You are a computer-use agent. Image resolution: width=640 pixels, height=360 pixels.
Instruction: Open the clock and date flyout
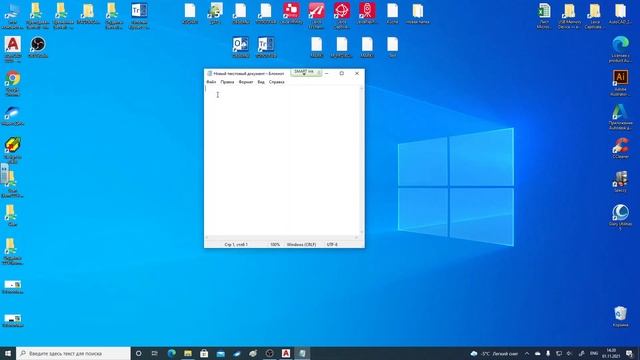[x=611, y=353]
